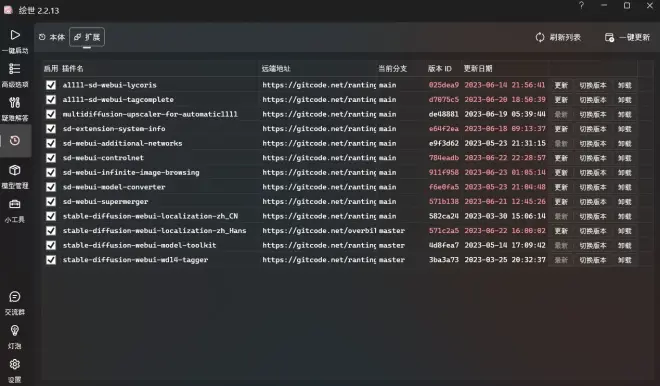Click the 版本 ID column header
Image resolution: width=660 pixels, height=386 pixels.
point(439,69)
